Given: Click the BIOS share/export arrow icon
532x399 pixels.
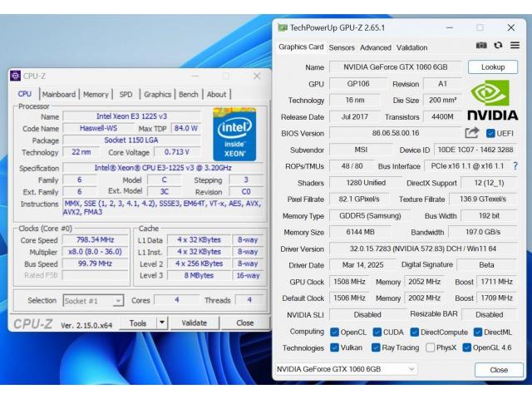Looking at the screenshot, I should 471,133.
